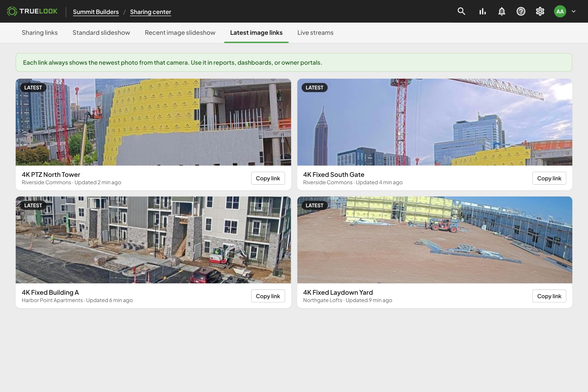Click the '4K Fixed Laydown Yard' title
The image size is (588, 392).
coord(338,292)
